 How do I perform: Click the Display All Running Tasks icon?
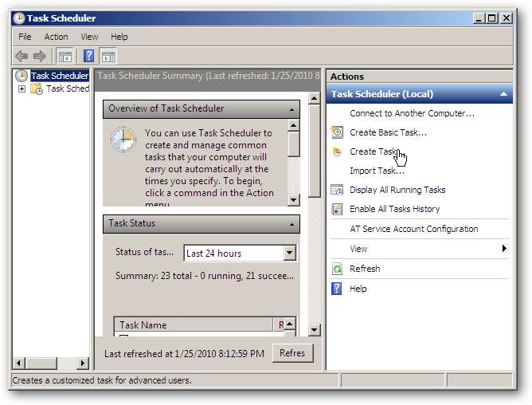(x=337, y=190)
